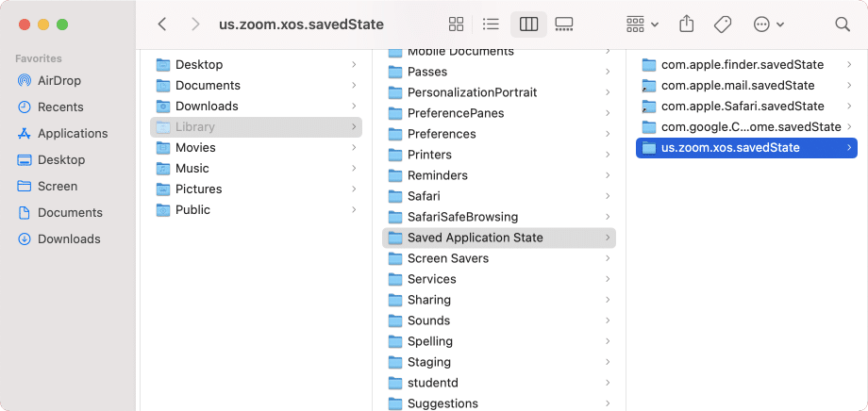Viewport: 868px width, 411px height.
Task: Switch to icon grid view
Action: point(456,25)
